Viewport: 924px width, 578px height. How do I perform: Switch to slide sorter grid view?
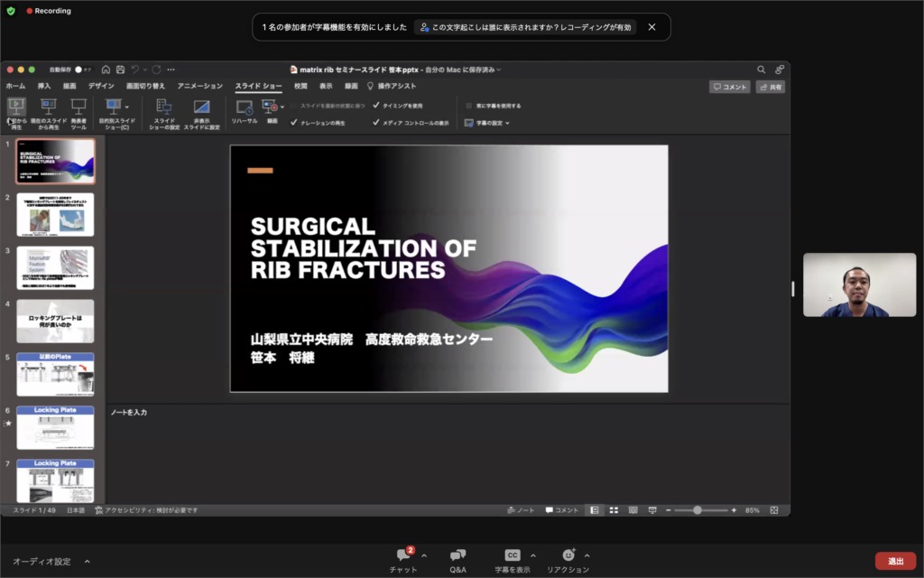[614, 510]
